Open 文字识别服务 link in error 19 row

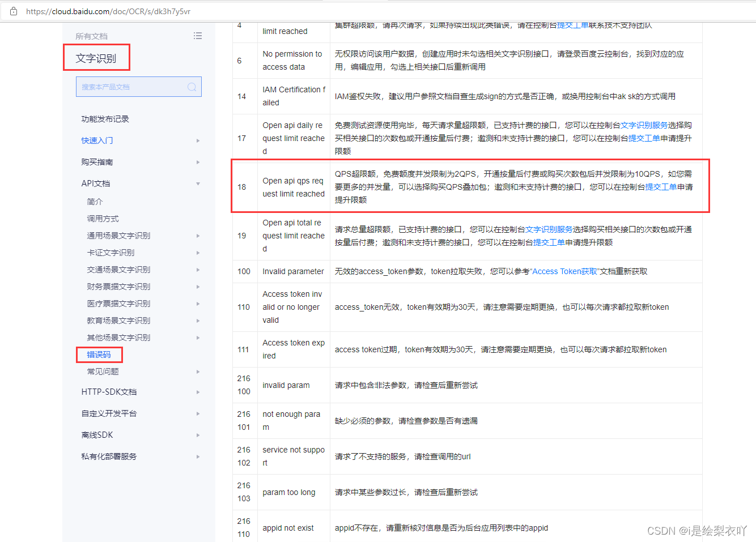(549, 229)
